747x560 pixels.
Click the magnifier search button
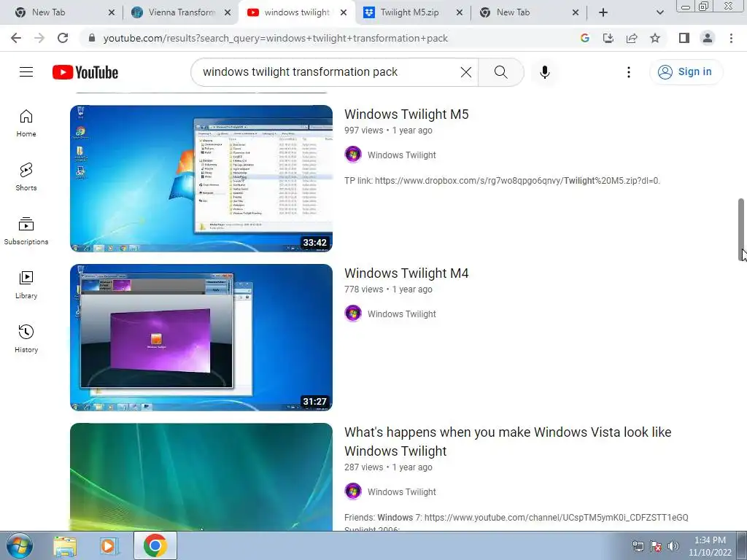click(500, 72)
